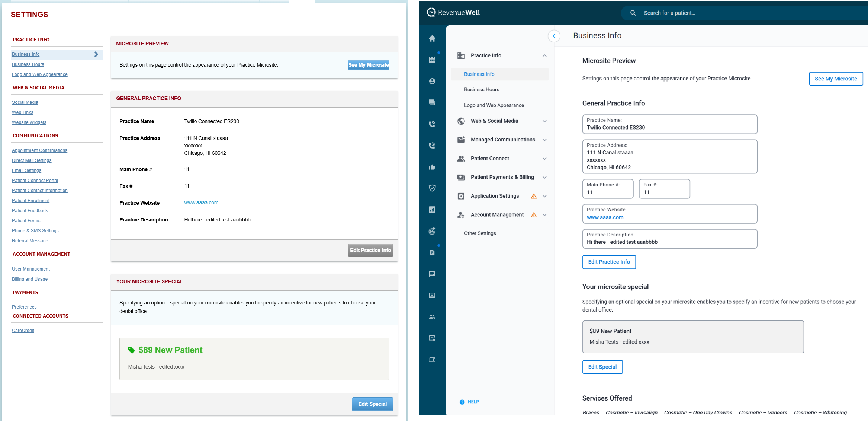Viewport: 868px width, 421px height.
Task: Open the bar chart reports icon
Action: point(432,210)
